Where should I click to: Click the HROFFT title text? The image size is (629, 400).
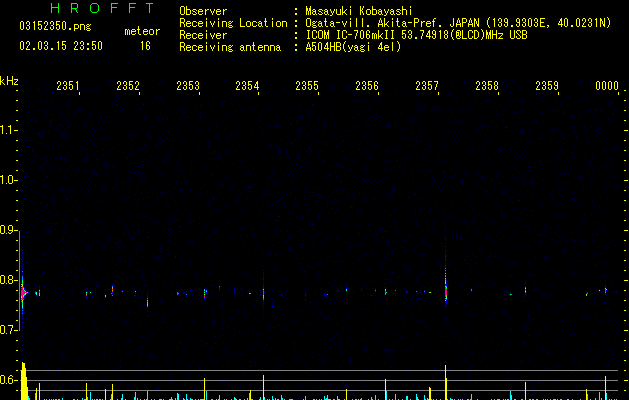pyautogui.click(x=103, y=8)
